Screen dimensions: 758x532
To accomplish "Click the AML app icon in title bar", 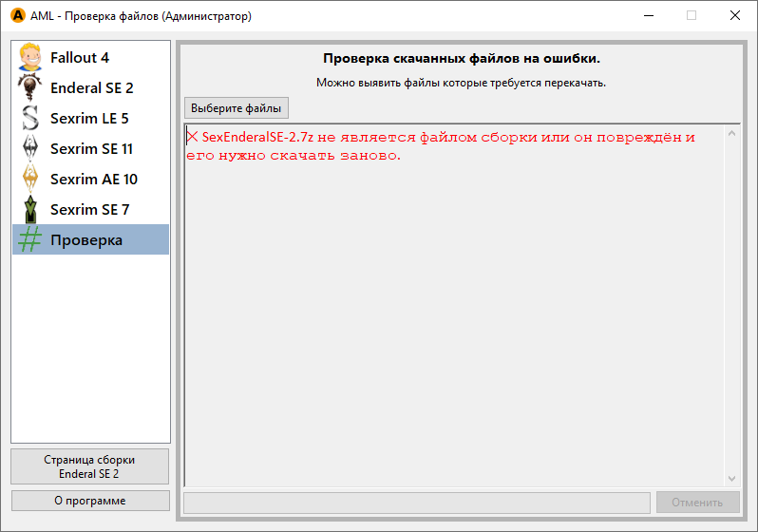I will point(16,16).
